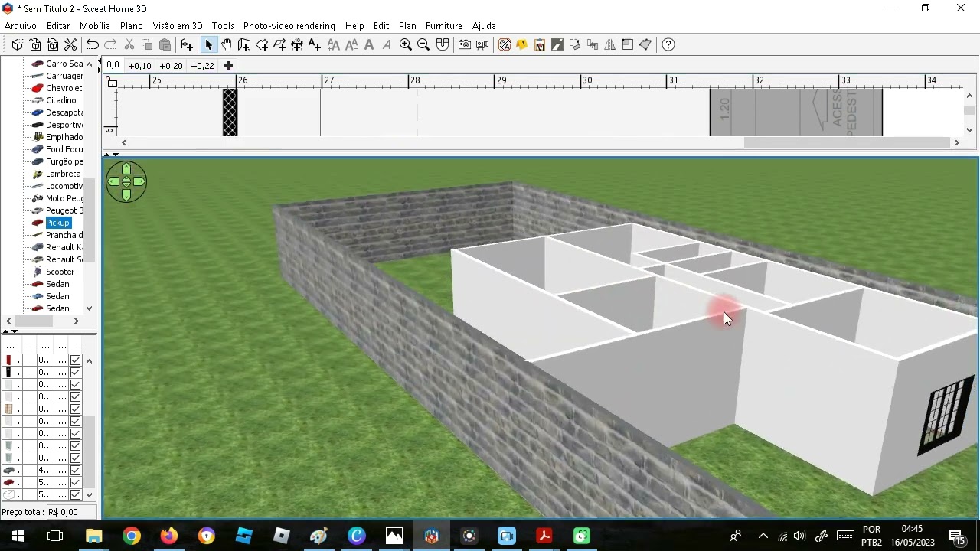980x551 pixels.
Task: Click the yellow tag plugin icon
Action: pyautogui.click(x=522, y=44)
